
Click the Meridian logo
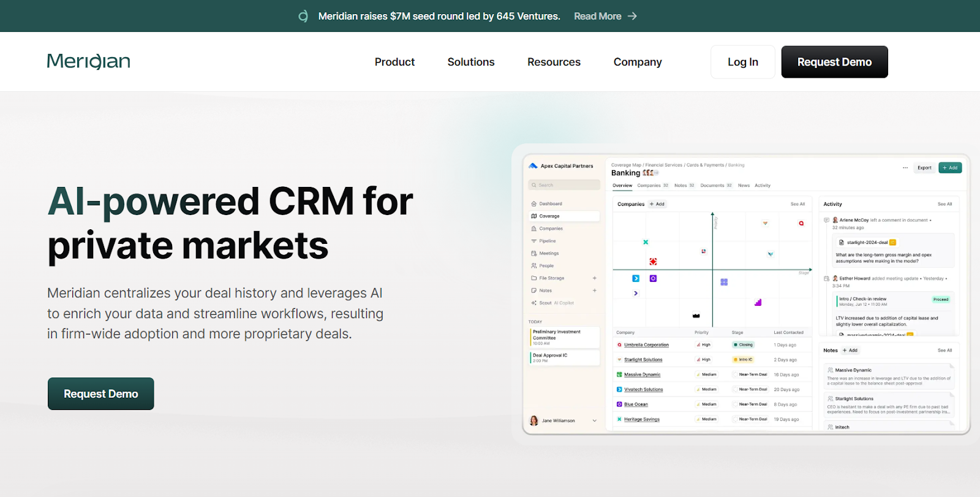[x=89, y=61]
